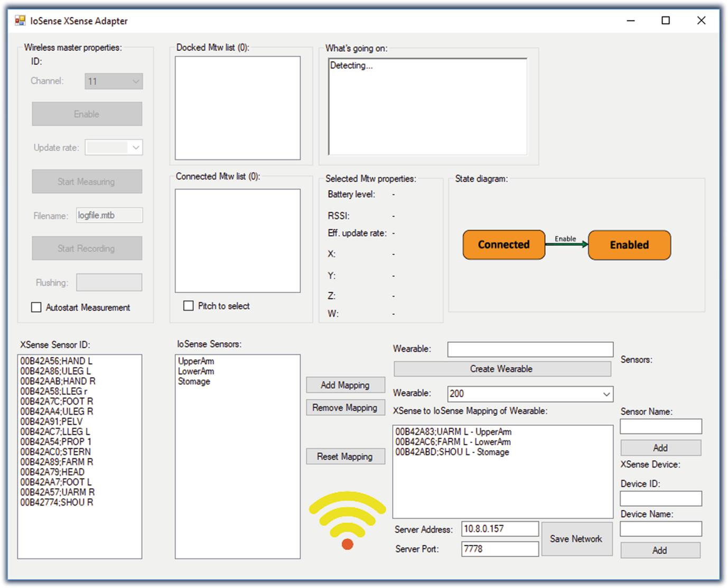Image resolution: width=728 pixels, height=588 pixels.
Task: Click the Sensor Name input field
Action: (661, 426)
